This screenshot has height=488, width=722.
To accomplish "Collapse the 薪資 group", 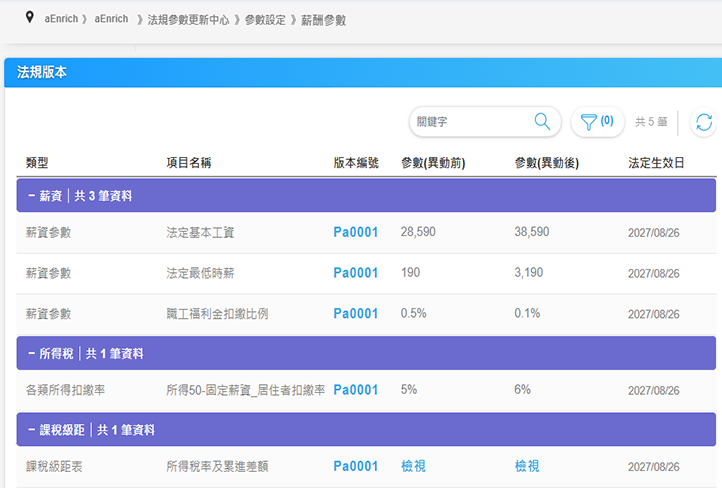I will (x=32, y=196).
